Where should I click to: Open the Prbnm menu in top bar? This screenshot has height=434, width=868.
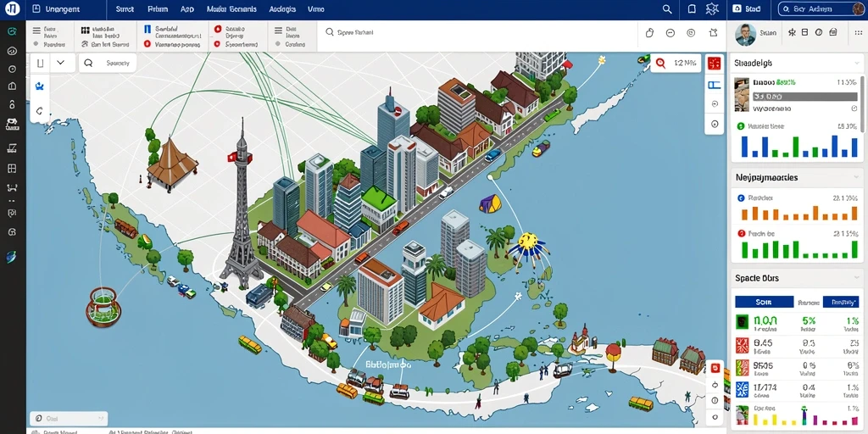(158, 9)
